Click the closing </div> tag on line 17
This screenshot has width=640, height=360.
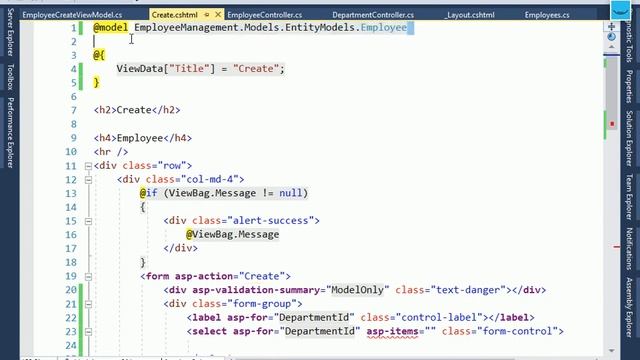tap(180, 248)
